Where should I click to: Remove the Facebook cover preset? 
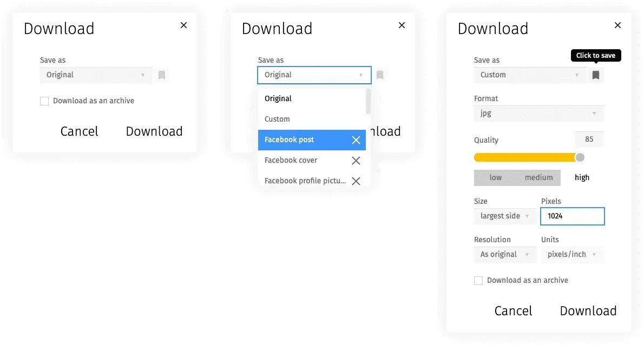[356, 161]
